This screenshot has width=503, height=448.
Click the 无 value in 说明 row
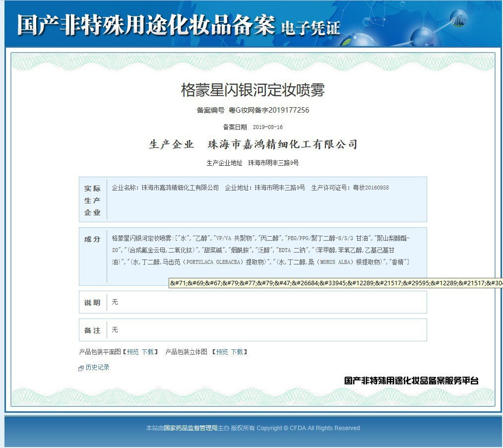[115, 302]
